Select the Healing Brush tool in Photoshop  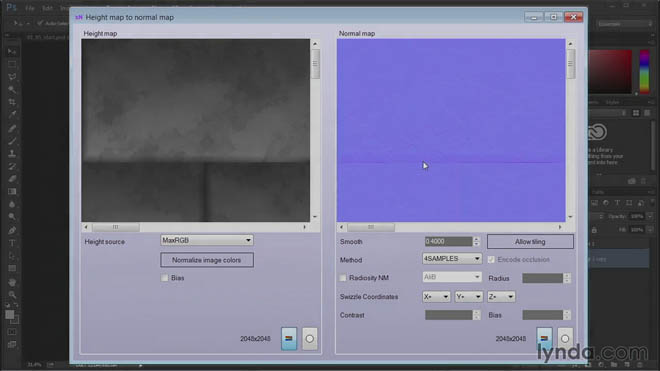pos(12,128)
